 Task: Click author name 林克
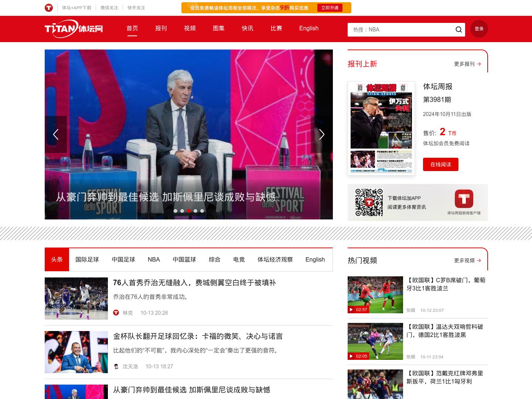coord(128,313)
